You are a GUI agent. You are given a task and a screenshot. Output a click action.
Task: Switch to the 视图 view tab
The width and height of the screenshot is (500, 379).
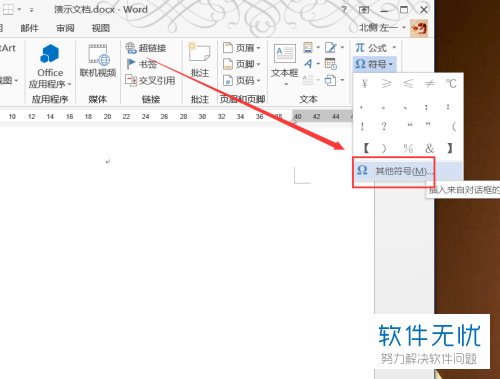(x=101, y=28)
